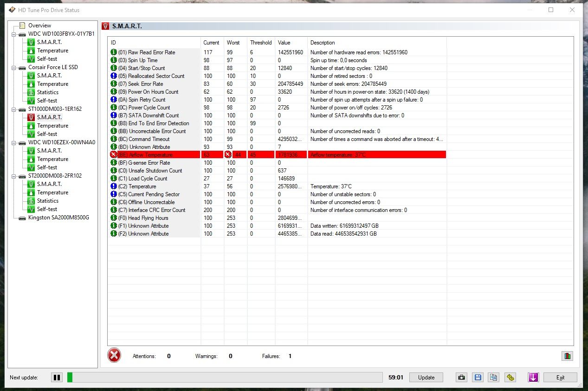Click the yellow hands icon in the bottom toolbar
Image resolution: width=588 pixels, height=391 pixels.
pos(510,377)
